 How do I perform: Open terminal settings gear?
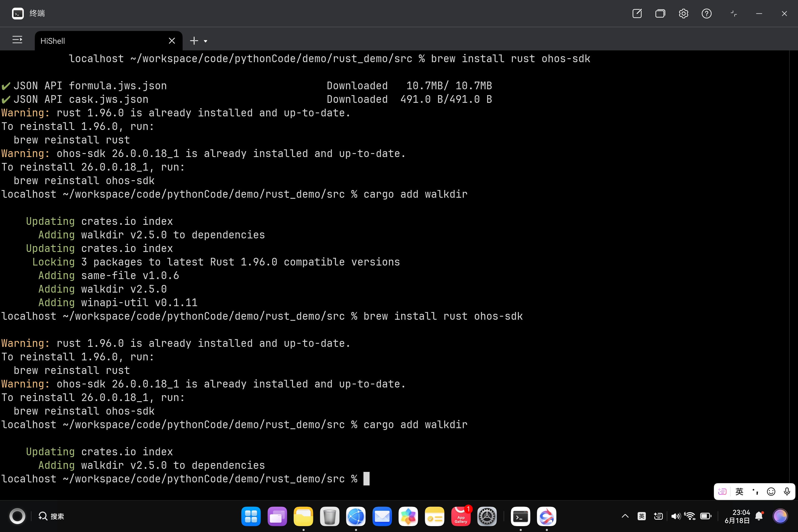(x=683, y=14)
